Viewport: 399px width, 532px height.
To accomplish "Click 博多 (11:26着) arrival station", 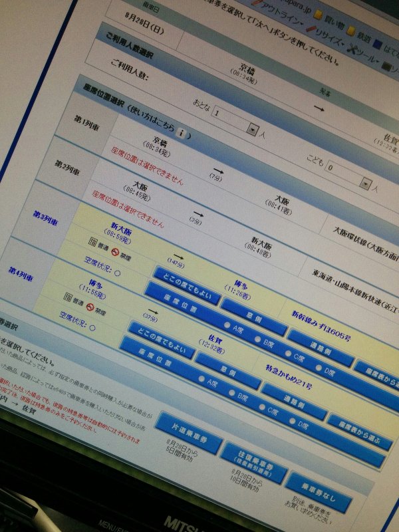I will (239, 289).
